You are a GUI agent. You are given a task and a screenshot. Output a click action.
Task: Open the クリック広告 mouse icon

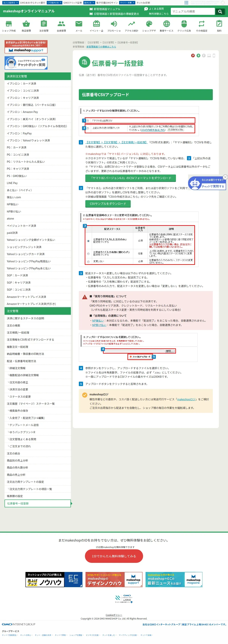(x=184, y=24)
